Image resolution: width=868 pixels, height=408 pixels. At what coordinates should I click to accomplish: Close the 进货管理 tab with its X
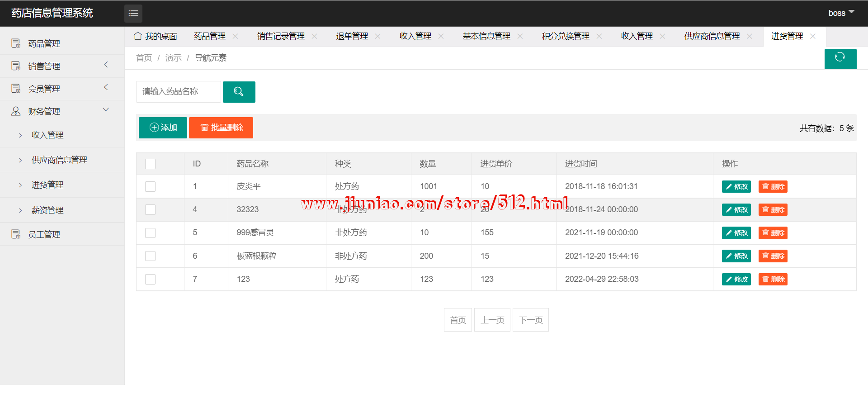813,36
